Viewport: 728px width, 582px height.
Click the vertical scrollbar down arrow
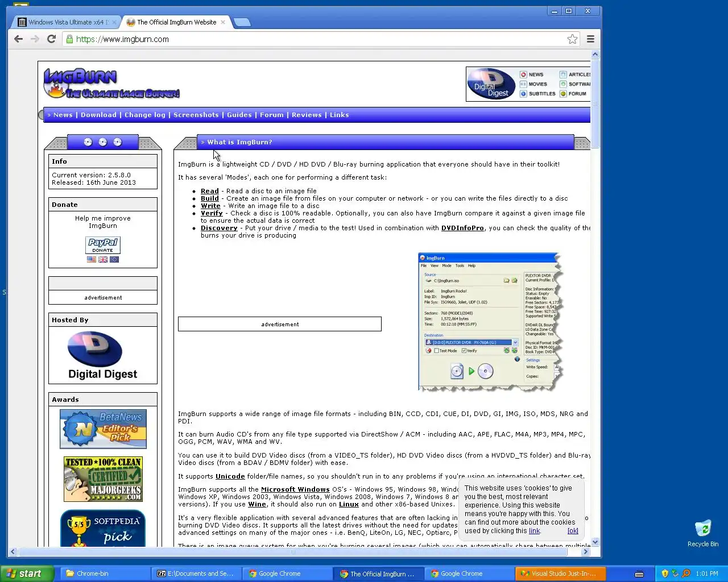(595, 542)
